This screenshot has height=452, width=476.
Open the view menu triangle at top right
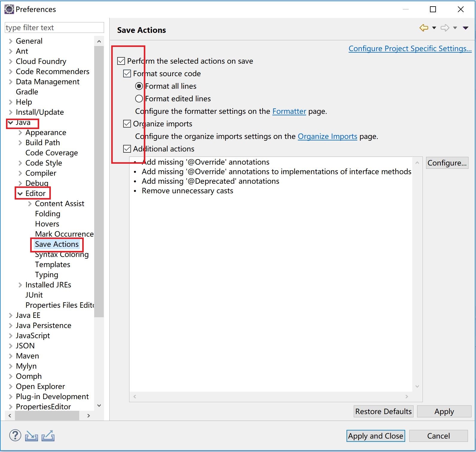[466, 28]
